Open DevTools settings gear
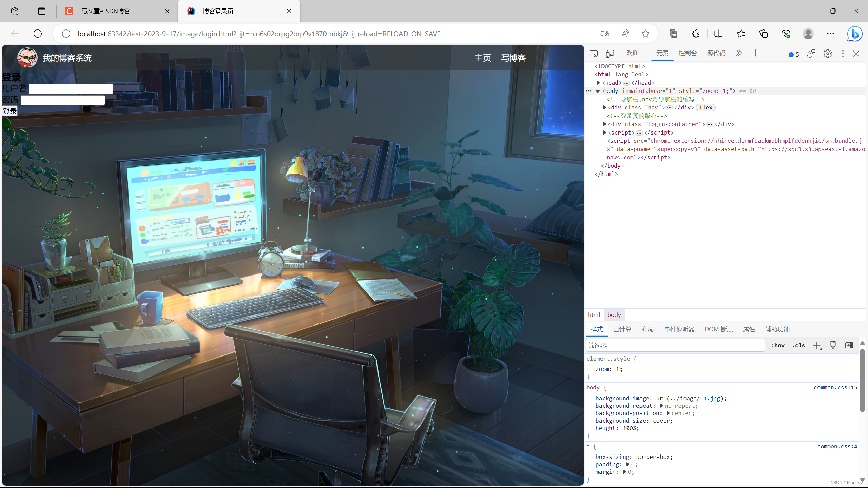This screenshot has width=868, height=488. [x=828, y=54]
